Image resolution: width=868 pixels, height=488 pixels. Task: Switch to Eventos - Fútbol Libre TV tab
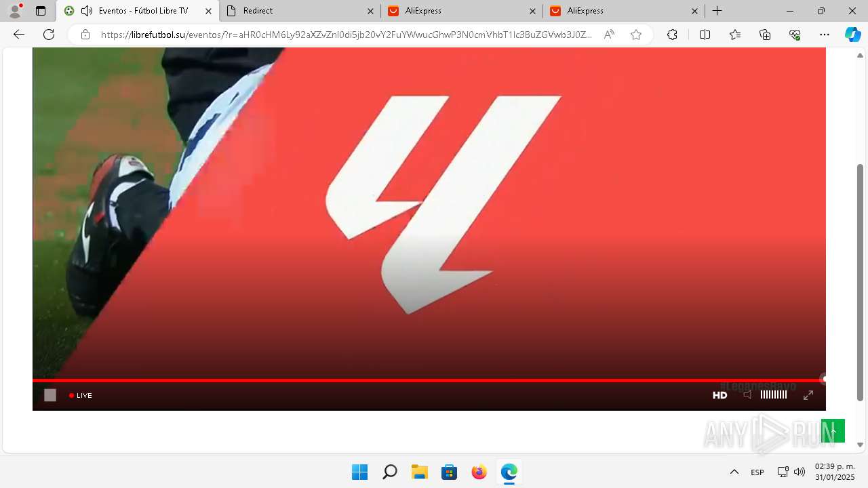(x=138, y=11)
